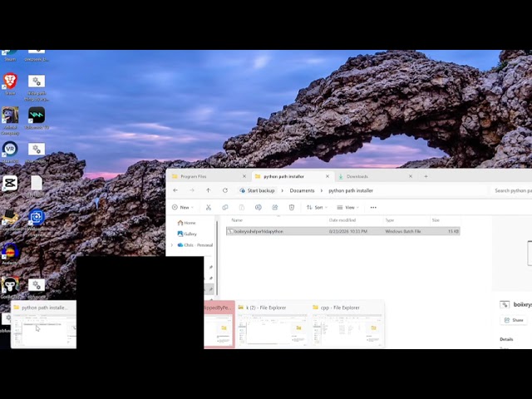Switch to the Downloads tab
532x399 pixels.
pyautogui.click(x=375, y=176)
